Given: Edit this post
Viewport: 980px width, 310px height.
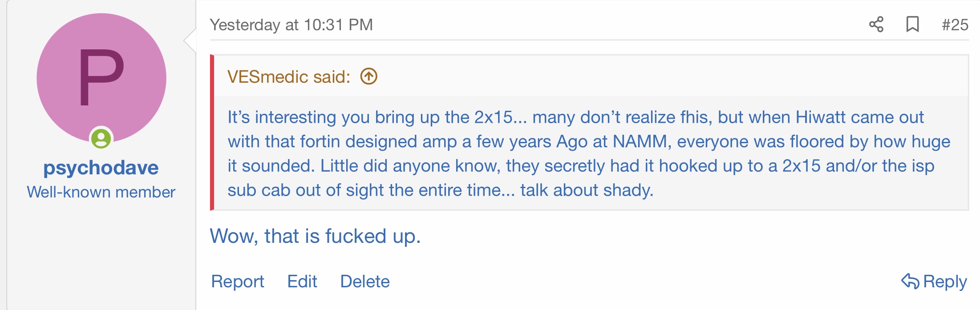Looking at the screenshot, I should point(302,282).
